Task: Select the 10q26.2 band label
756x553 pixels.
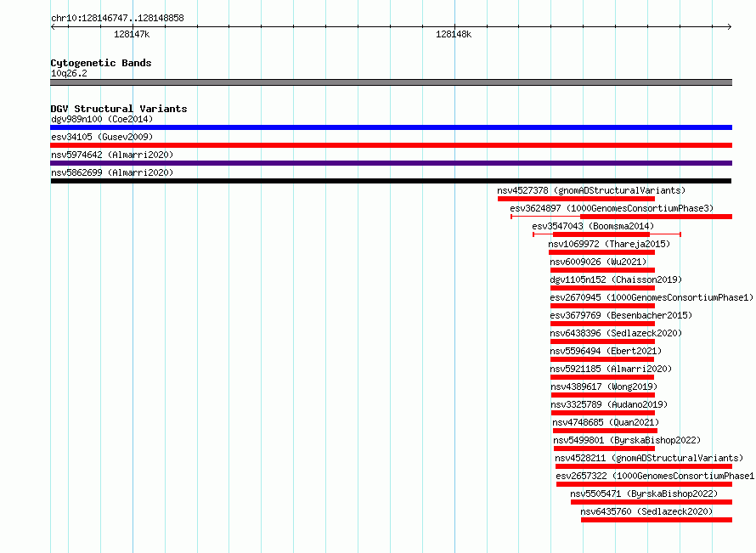Action: point(69,73)
